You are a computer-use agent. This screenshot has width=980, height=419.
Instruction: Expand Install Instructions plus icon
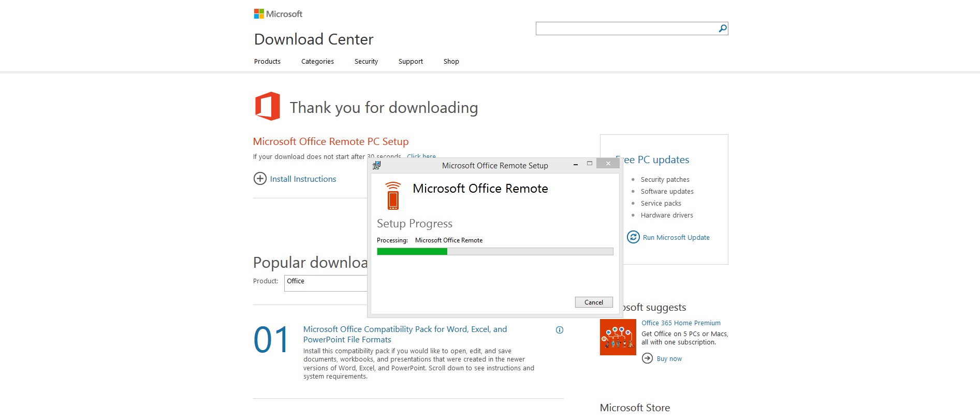260,179
